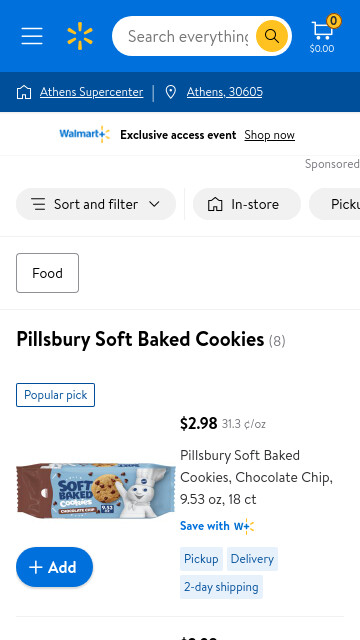Select the Food category chip

47,273
